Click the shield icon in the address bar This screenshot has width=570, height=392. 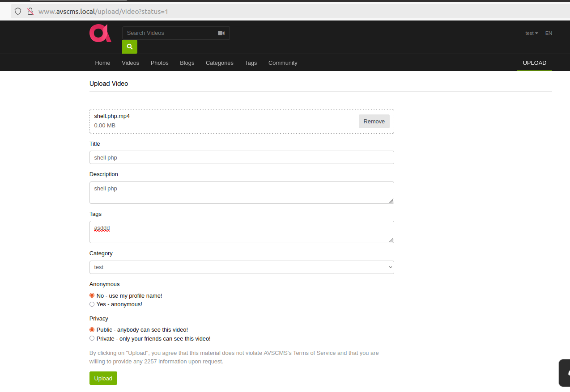point(17,11)
